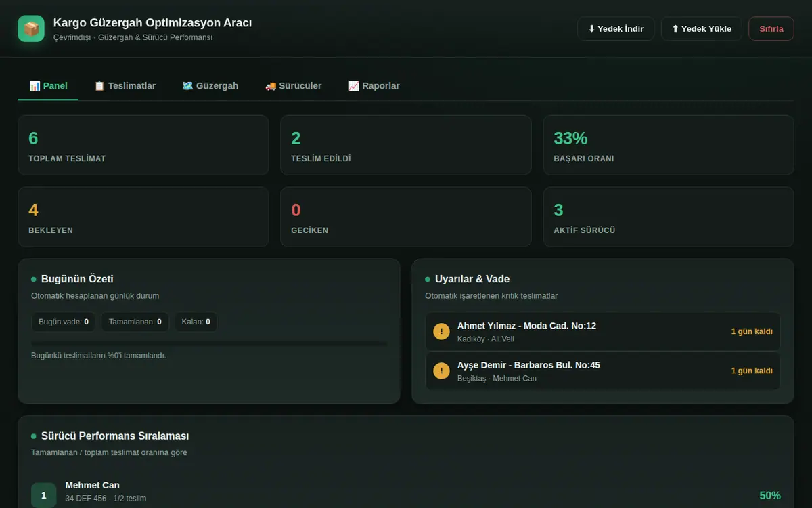
Task: Click the Başarı Oranı 33% card
Action: point(669,145)
